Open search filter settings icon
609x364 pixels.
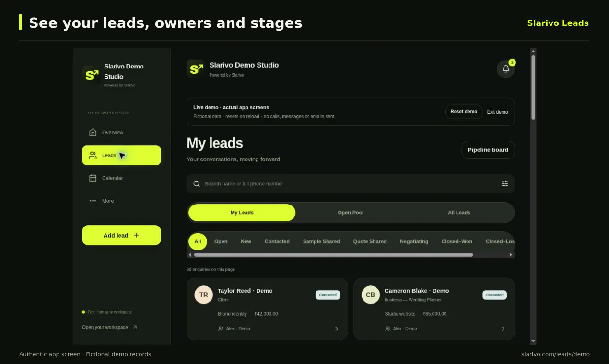click(504, 183)
